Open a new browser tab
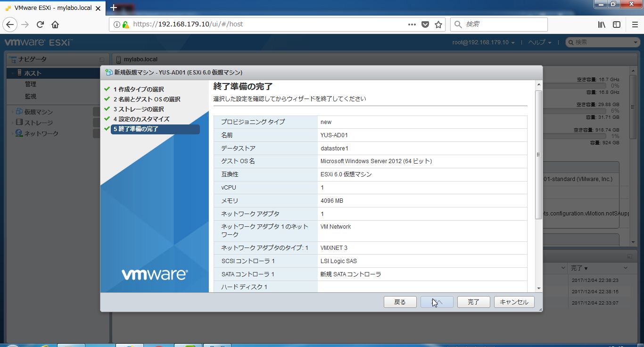The image size is (644, 347). pyautogui.click(x=114, y=8)
